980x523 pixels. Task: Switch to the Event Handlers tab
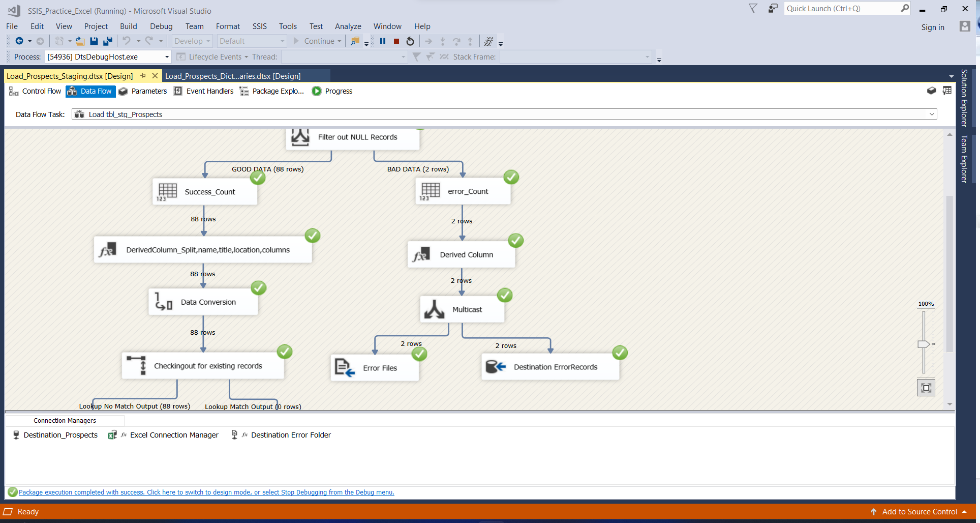[x=204, y=91]
